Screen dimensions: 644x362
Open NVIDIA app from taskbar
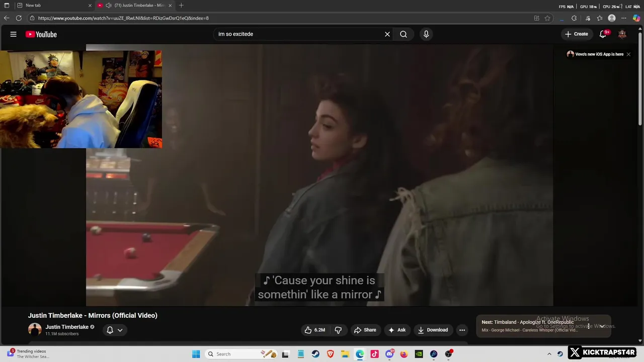[419, 354]
